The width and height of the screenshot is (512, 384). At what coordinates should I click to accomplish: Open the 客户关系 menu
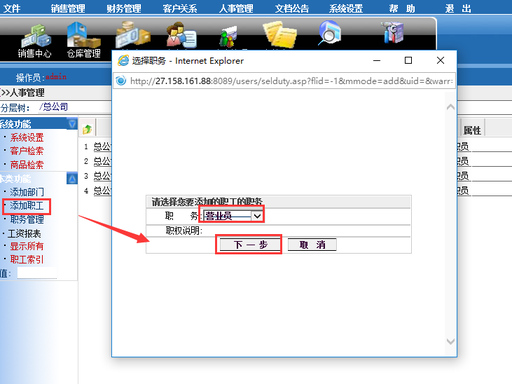180,8
